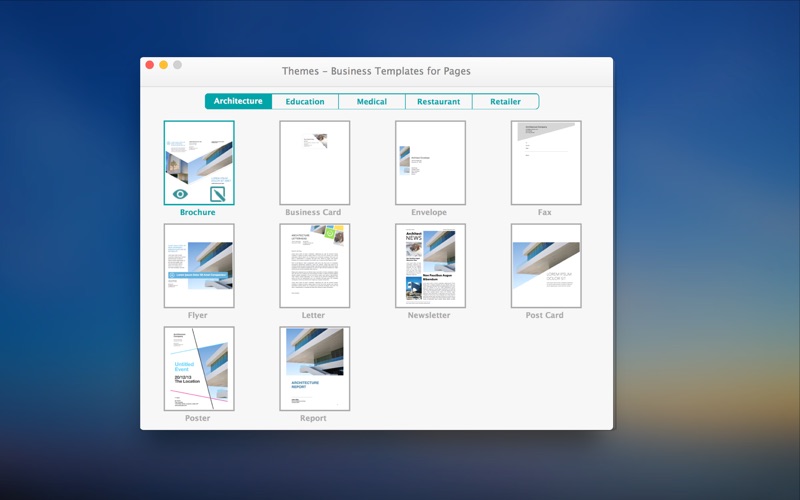Preview the Brochure template with eye icon
800x500 pixels.
pos(180,194)
